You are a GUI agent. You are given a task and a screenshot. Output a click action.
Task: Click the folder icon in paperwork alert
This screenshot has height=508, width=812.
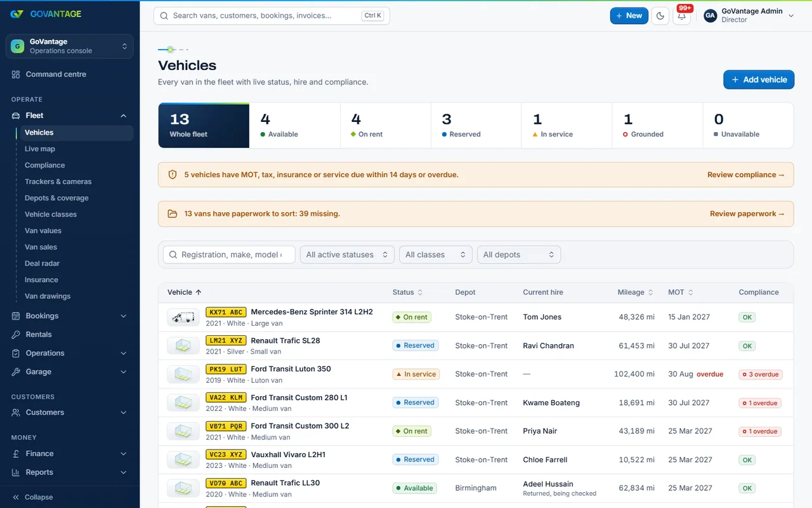click(x=173, y=214)
